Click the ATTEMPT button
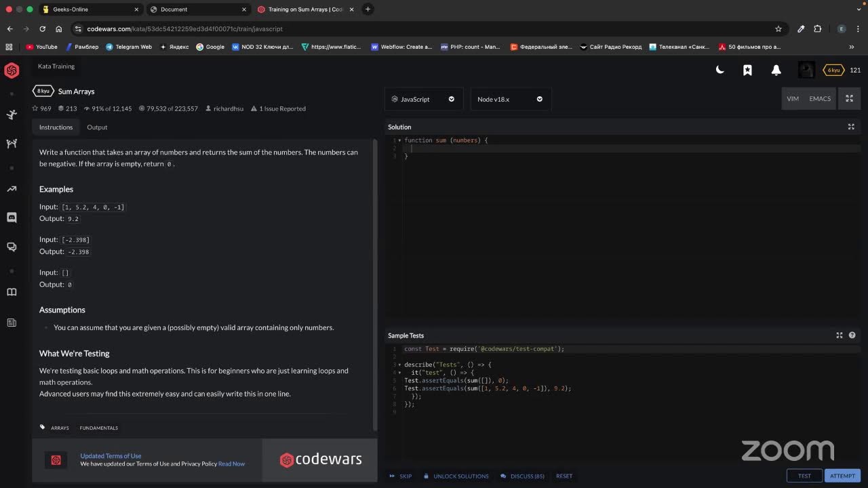The height and width of the screenshot is (488, 868). coord(843,476)
